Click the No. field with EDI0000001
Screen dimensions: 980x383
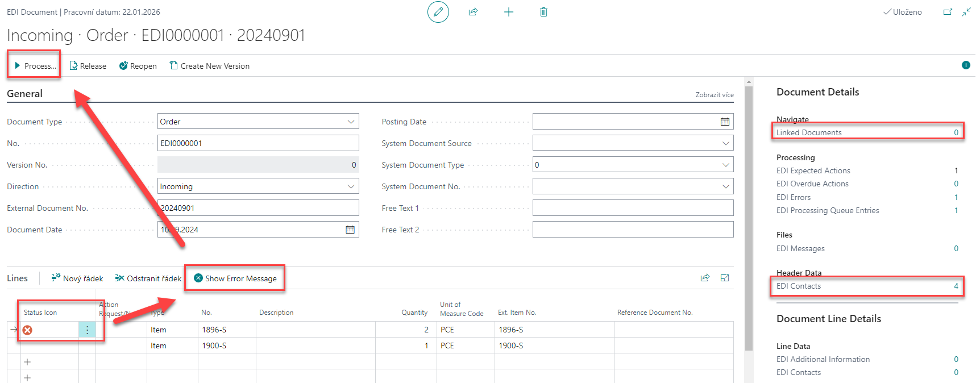click(x=258, y=143)
